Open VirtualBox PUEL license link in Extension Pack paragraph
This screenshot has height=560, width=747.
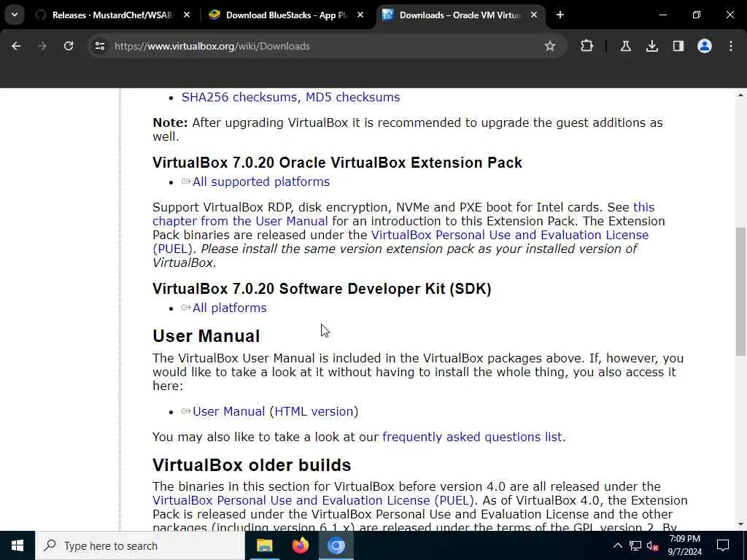(x=400, y=242)
